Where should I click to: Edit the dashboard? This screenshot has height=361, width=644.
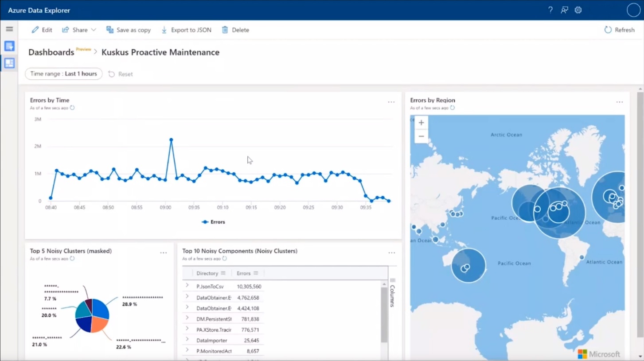click(x=42, y=30)
